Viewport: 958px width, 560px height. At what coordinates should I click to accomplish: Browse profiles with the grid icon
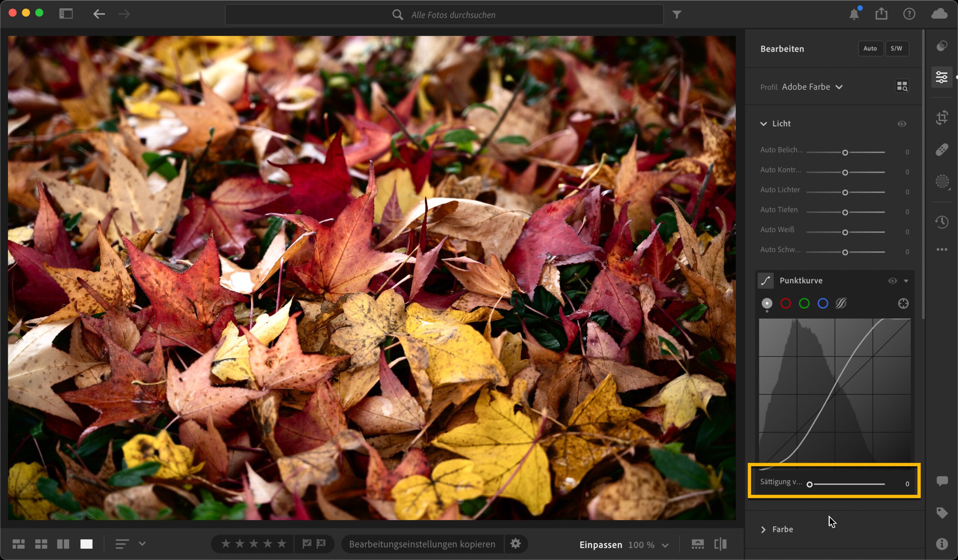coord(902,86)
